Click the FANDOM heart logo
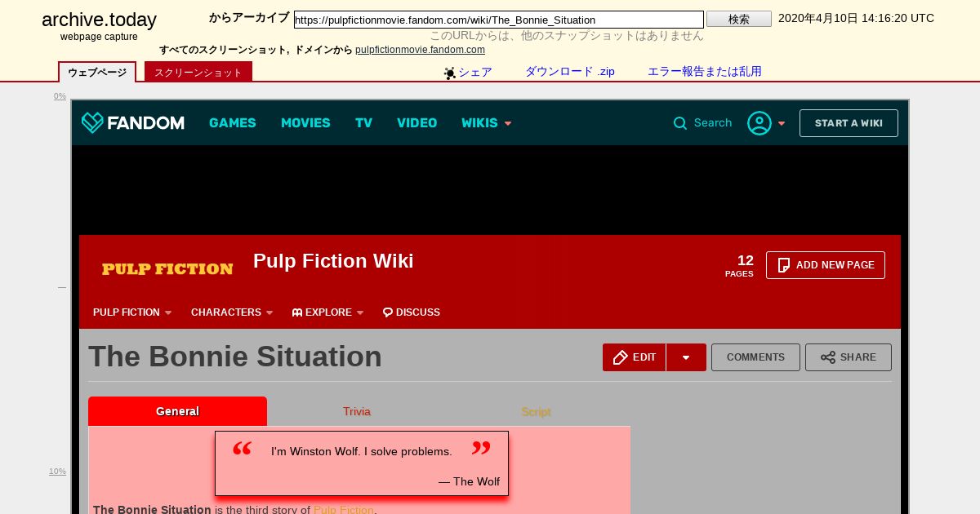The image size is (980, 514). (x=92, y=122)
